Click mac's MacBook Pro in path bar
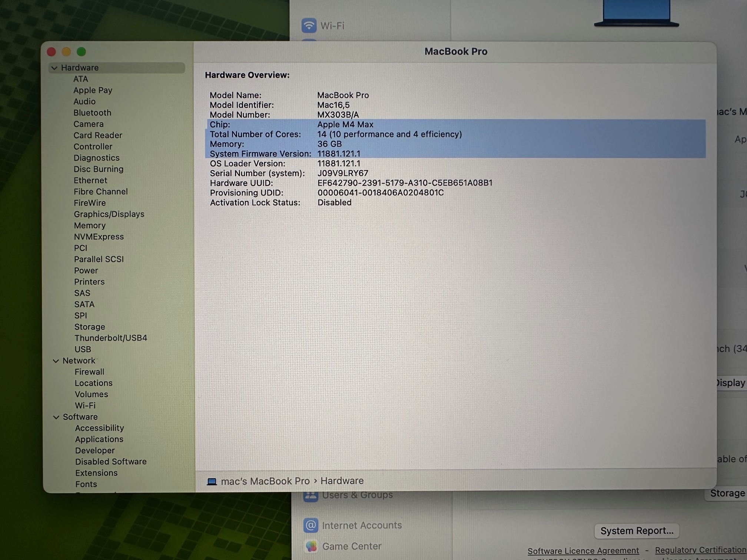 [265, 481]
